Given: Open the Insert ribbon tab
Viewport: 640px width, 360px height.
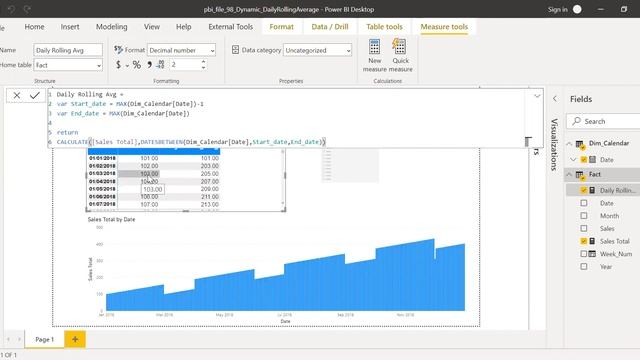Looking at the screenshot, I should [x=70, y=27].
